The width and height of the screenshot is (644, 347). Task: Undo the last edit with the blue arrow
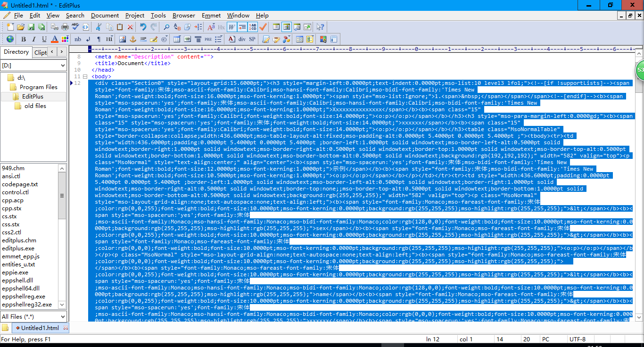coord(143,27)
